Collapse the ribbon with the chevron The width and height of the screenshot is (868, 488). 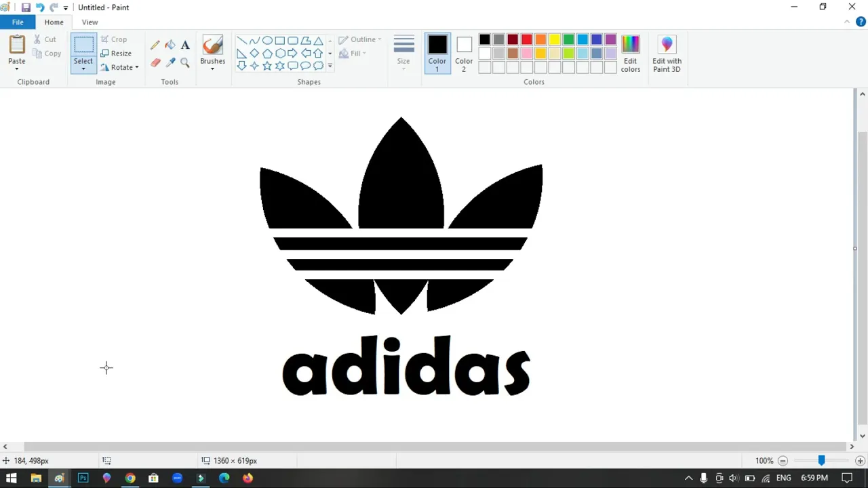847,22
